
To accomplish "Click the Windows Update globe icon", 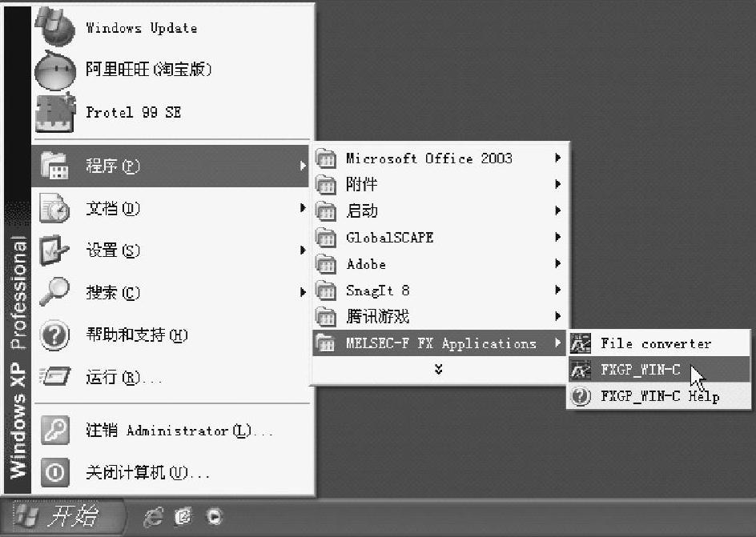I will tap(55, 26).
